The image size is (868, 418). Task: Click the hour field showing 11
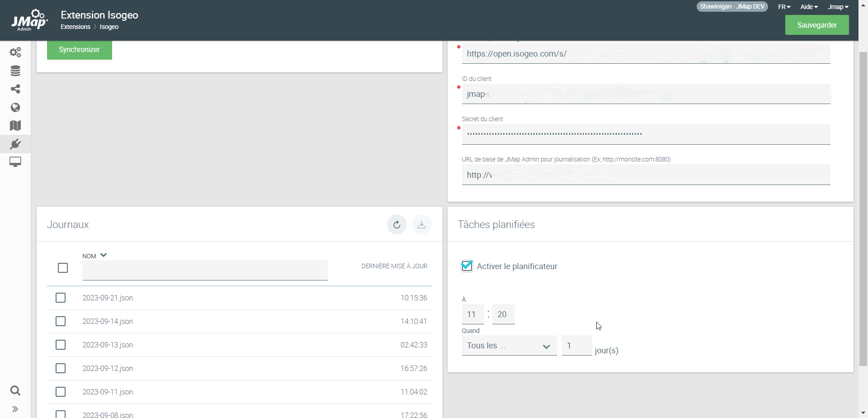[473, 314]
